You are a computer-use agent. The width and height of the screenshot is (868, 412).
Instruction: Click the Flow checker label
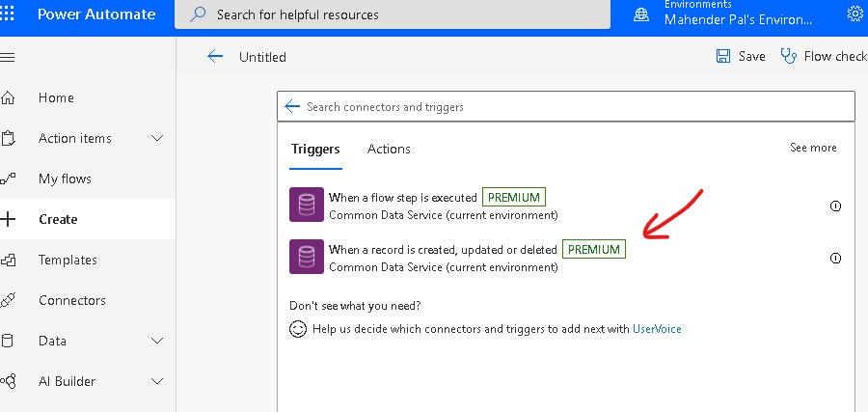click(x=835, y=57)
